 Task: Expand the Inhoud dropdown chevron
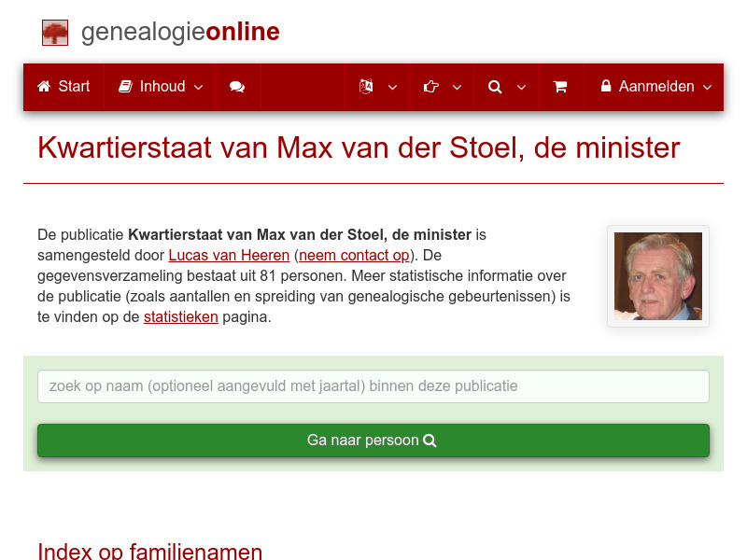click(198, 87)
